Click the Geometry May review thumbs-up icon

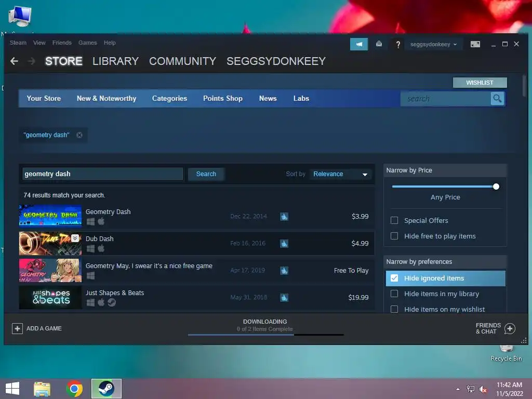pos(284,270)
